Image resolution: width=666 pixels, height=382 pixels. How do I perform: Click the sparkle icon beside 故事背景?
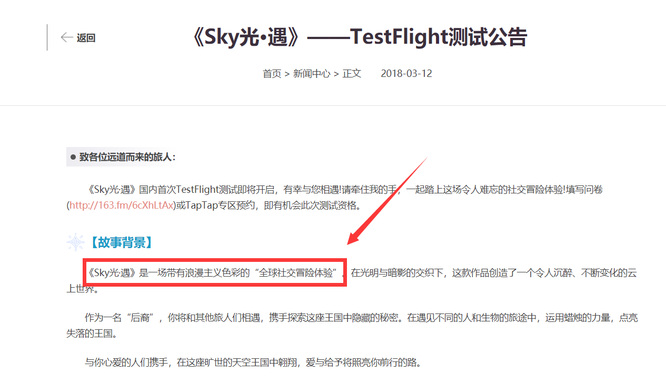(x=76, y=242)
